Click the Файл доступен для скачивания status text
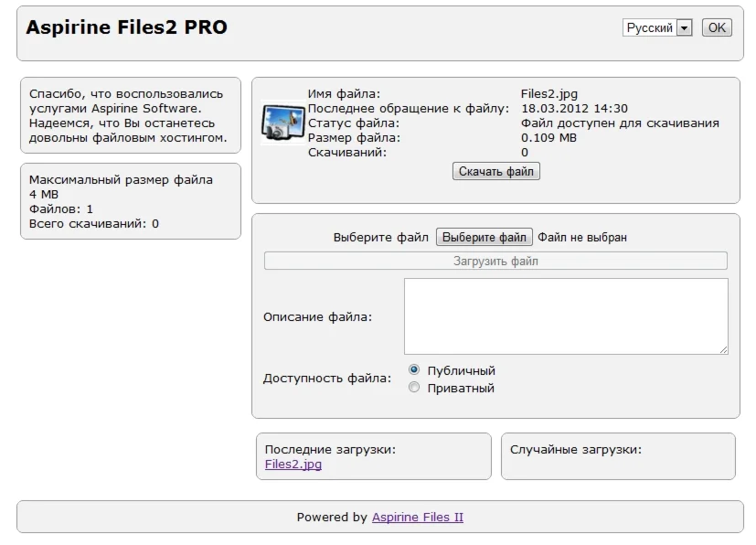The height and width of the screenshot is (545, 756). tap(620, 123)
